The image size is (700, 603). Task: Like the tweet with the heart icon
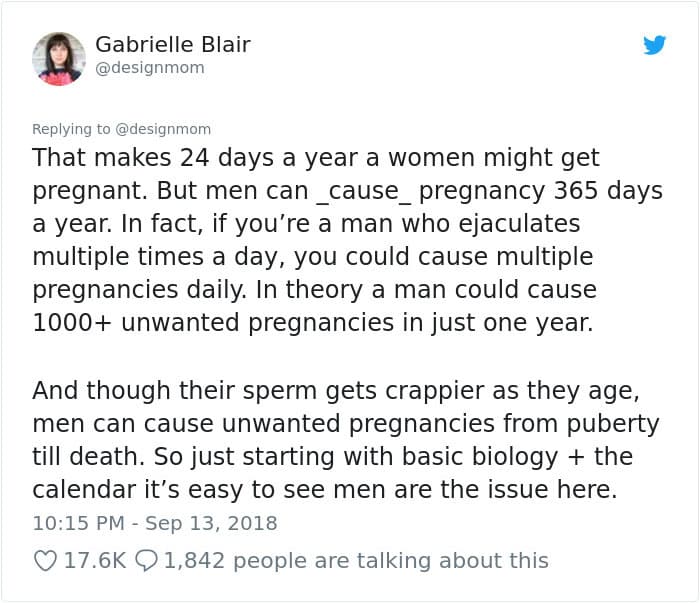pyautogui.click(x=46, y=561)
